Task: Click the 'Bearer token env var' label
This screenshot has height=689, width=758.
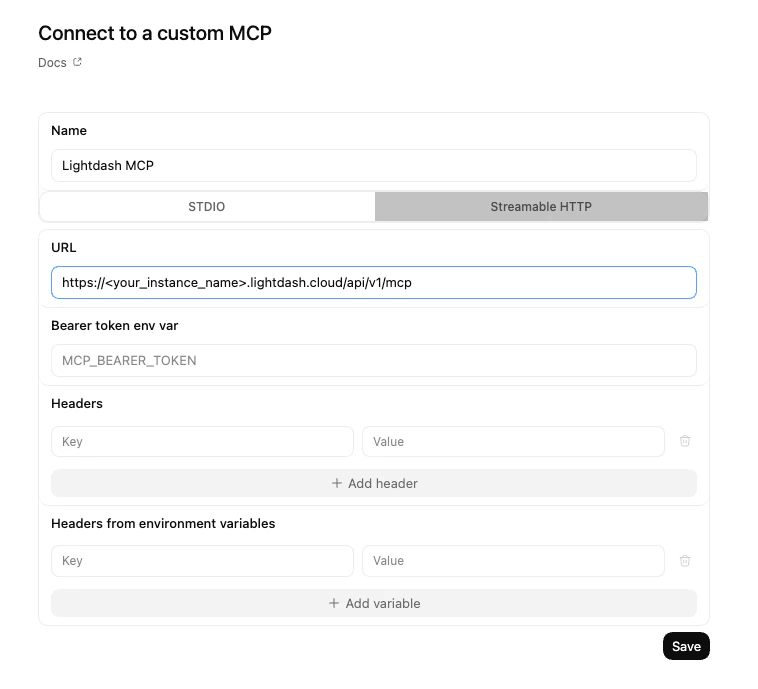Action: click(x=115, y=326)
